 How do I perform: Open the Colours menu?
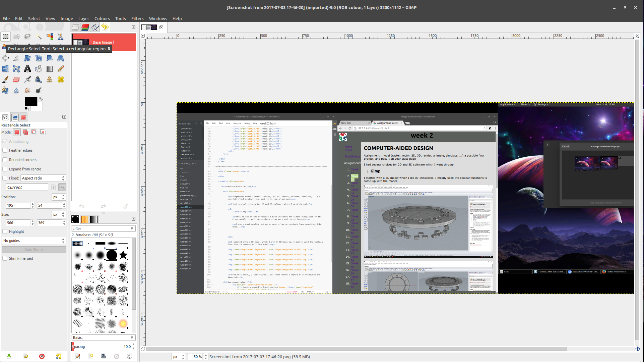pyautogui.click(x=102, y=18)
